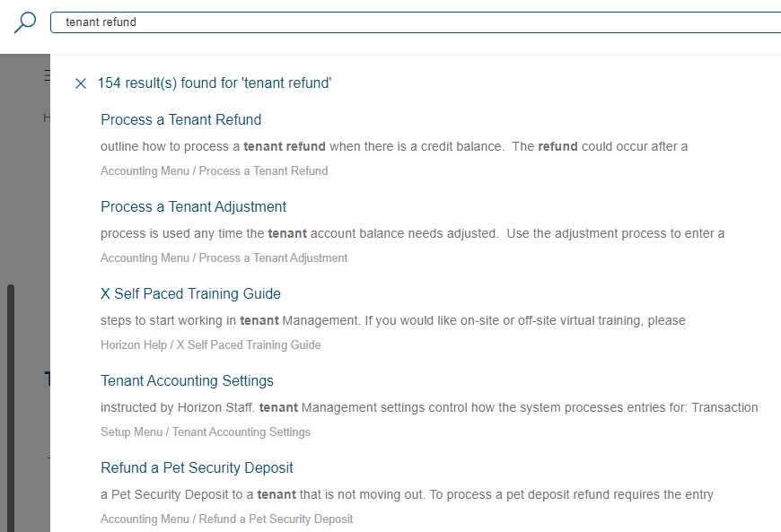Image resolution: width=781 pixels, height=532 pixels.
Task: Click into the 'tenant refund' search field
Action: pyautogui.click(x=413, y=22)
